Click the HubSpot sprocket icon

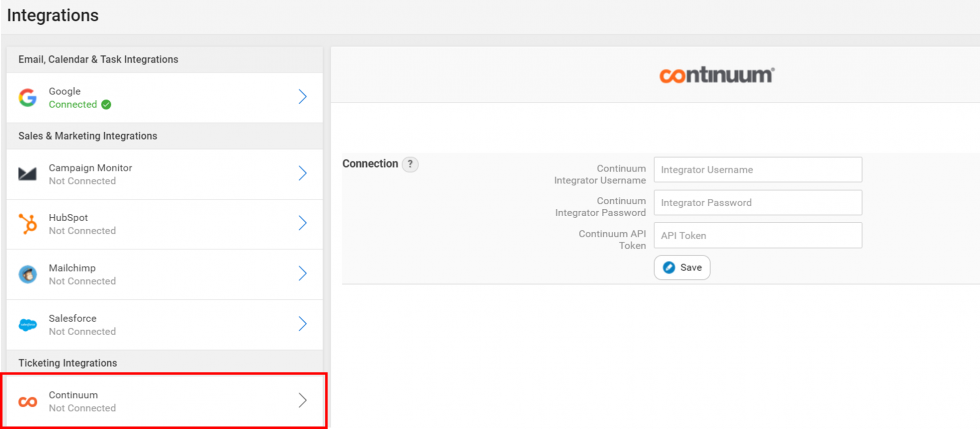(28, 224)
